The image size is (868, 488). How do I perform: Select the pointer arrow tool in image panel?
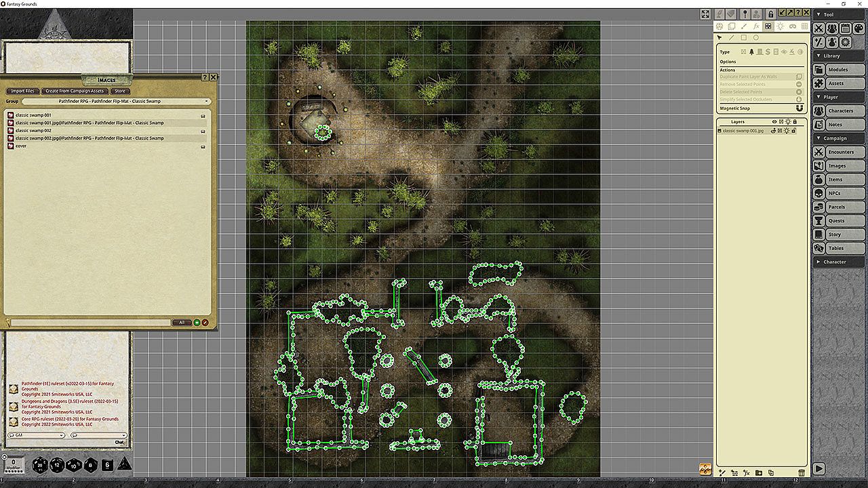click(719, 37)
